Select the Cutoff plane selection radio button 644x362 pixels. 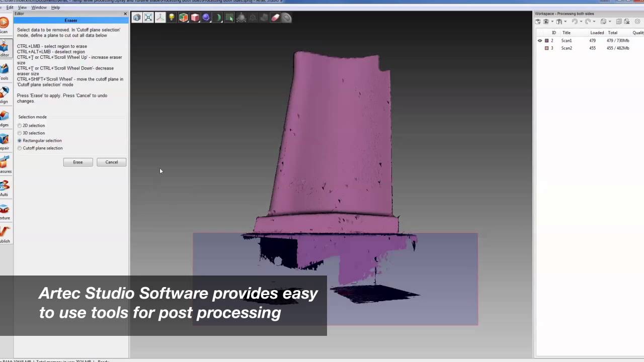click(20, 148)
